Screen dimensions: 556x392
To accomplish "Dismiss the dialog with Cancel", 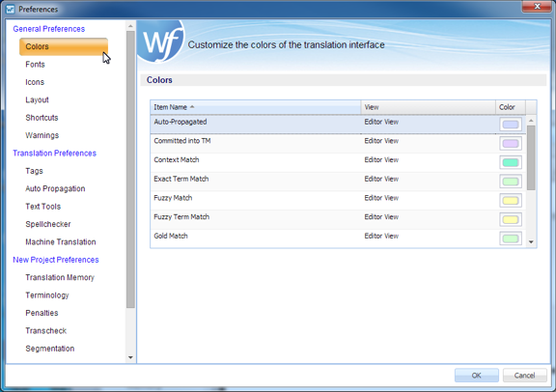I will (525, 376).
